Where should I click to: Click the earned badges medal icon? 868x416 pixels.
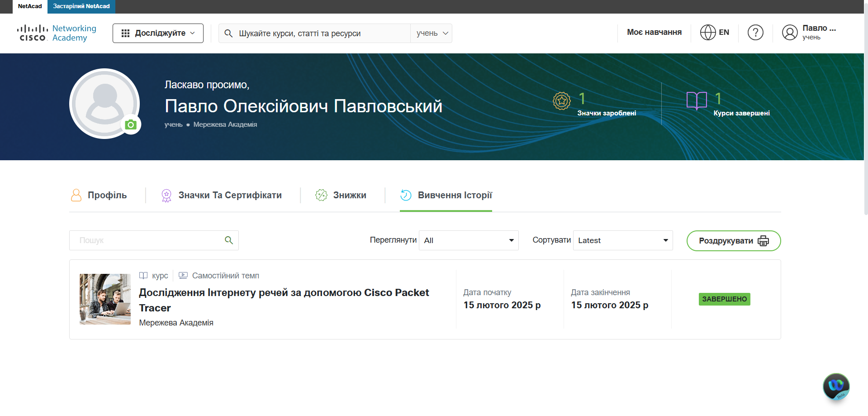point(562,100)
